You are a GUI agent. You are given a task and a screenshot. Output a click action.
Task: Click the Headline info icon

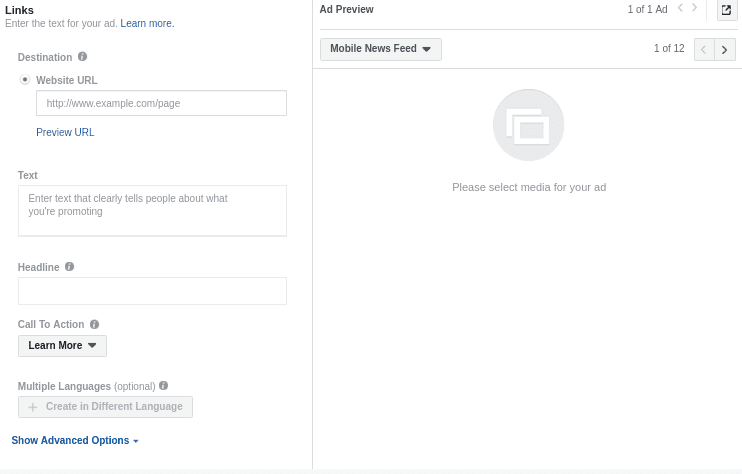coord(70,267)
